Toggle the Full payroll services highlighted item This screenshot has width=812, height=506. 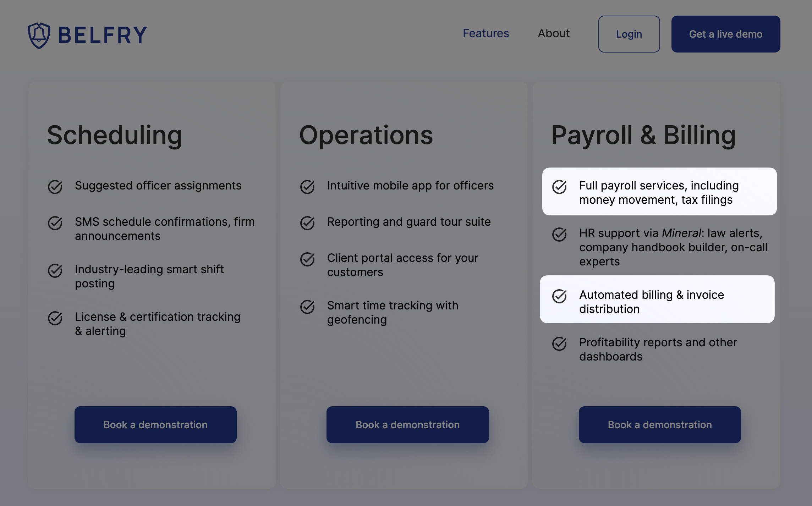coord(659,192)
